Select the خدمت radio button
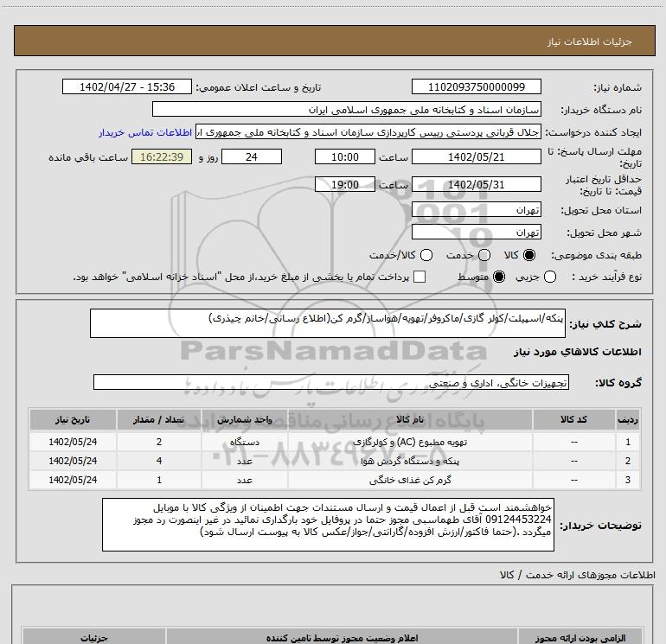The width and height of the screenshot is (666, 644). click(x=484, y=255)
